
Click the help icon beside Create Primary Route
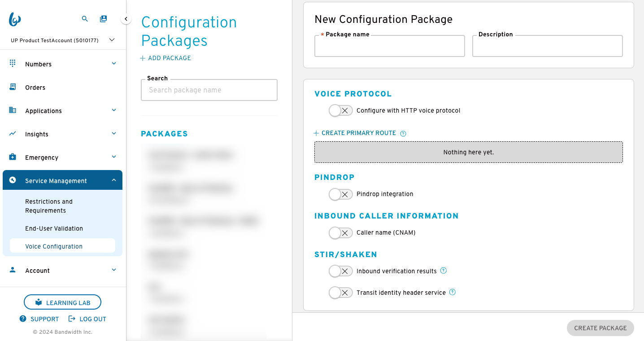(403, 133)
